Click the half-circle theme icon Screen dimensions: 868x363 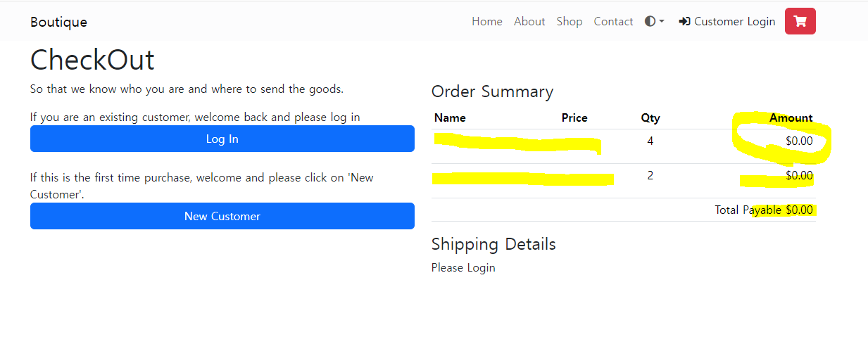650,21
